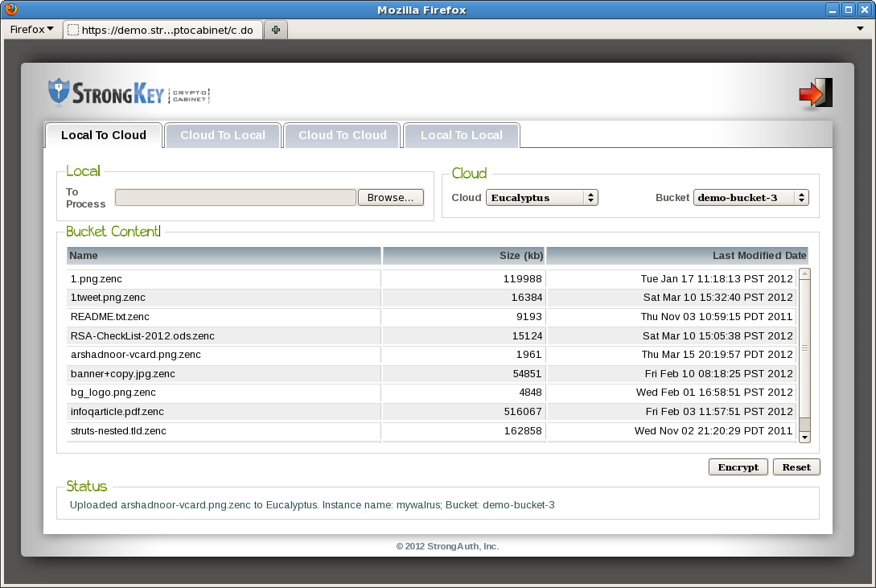The height and width of the screenshot is (588, 876).
Task: Log out using the red exit arrow icon
Action: [x=816, y=93]
